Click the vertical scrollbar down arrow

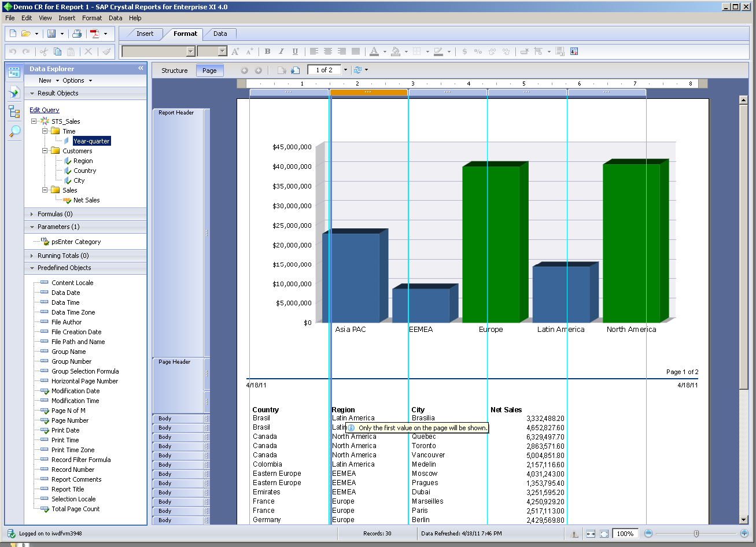[744, 520]
